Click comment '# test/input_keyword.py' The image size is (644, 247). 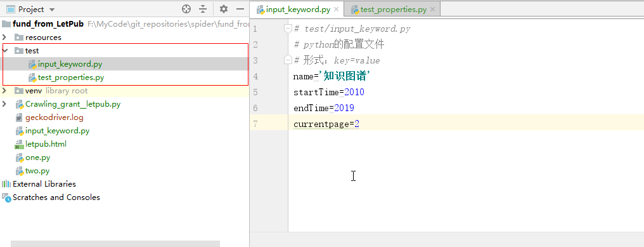pyautogui.click(x=352, y=29)
